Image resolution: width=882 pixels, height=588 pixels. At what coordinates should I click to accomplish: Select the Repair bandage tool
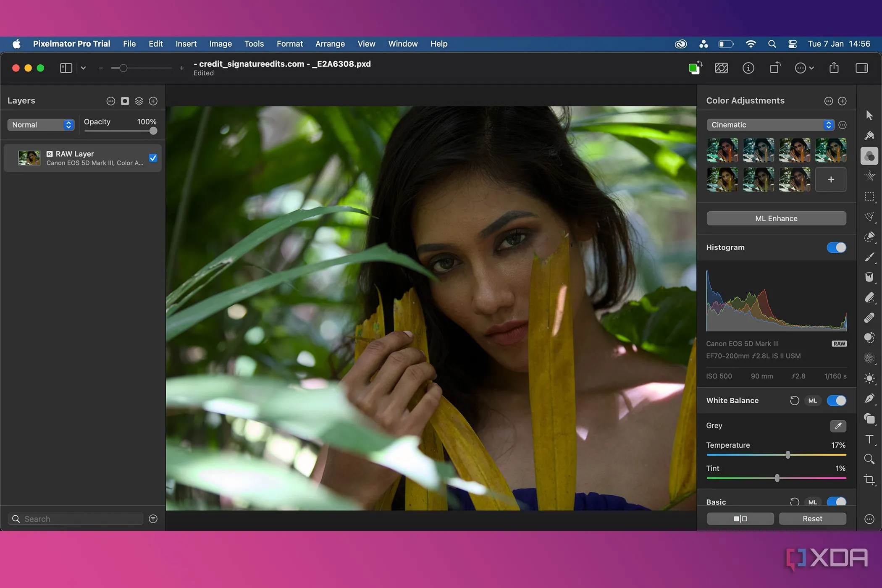[869, 318]
